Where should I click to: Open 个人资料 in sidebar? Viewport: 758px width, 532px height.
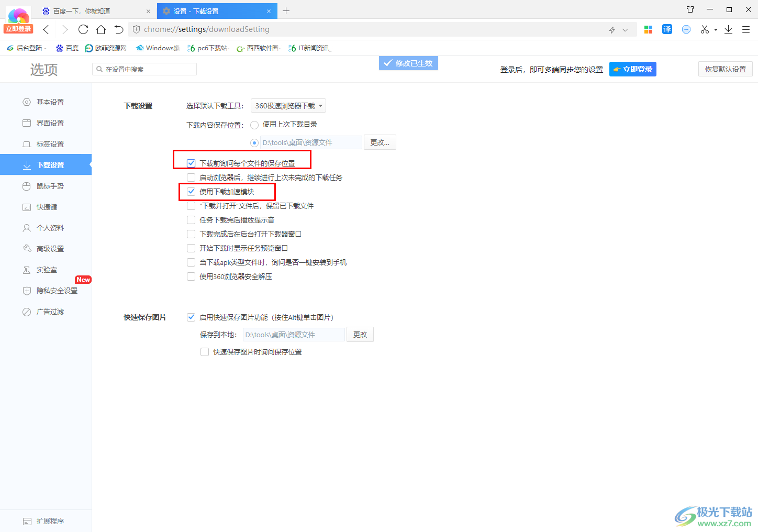point(46,228)
